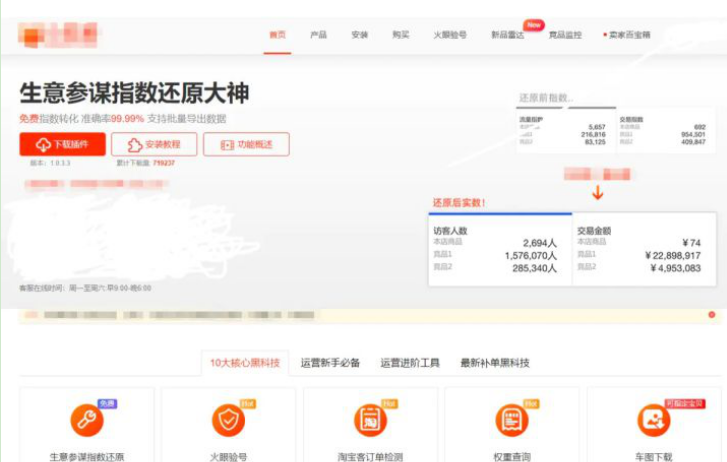Select 购买 in the top navigation
This screenshot has height=462, width=727.
point(401,35)
